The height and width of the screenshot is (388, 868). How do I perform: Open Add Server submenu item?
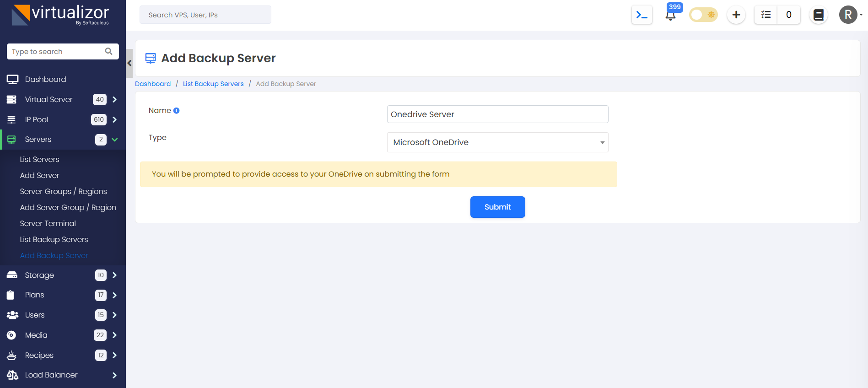point(39,175)
